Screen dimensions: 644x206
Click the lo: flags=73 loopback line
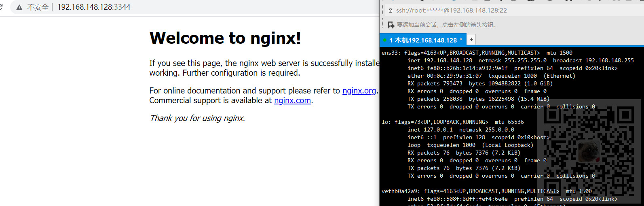click(x=453, y=122)
